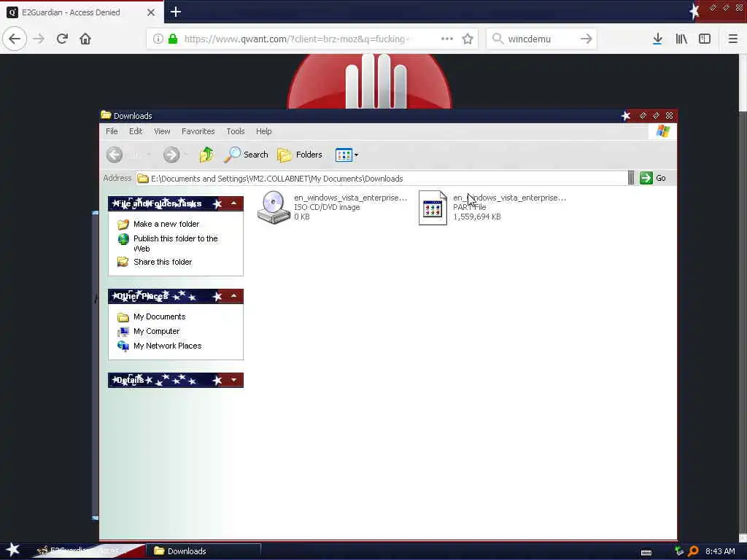
Task: Open the Firefox hamburger menu
Action: [x=732, y=39]
